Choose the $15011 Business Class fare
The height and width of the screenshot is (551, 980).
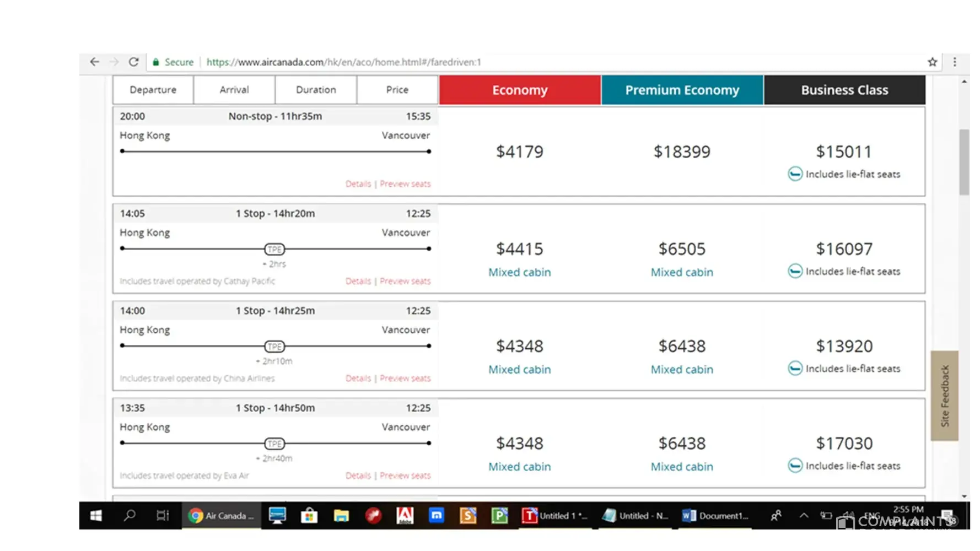tap(844, 152)
